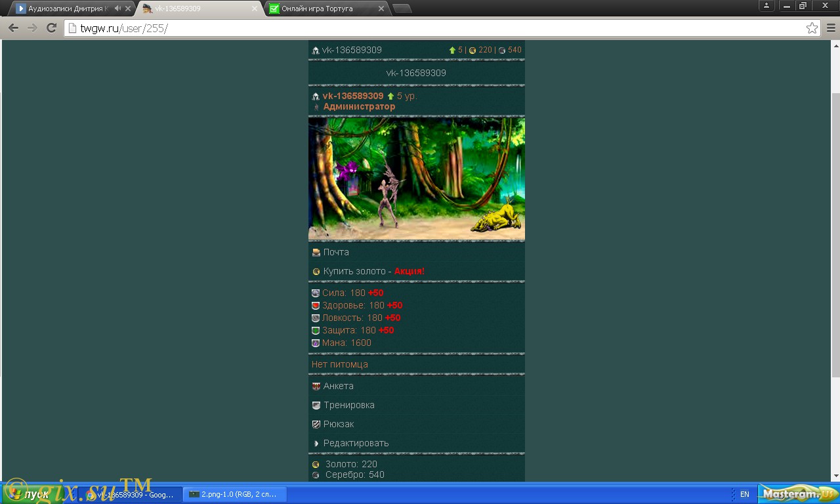840x504 pixels.
Task: Click the vk-136589309 name in top header
Action: click(352, 50)
